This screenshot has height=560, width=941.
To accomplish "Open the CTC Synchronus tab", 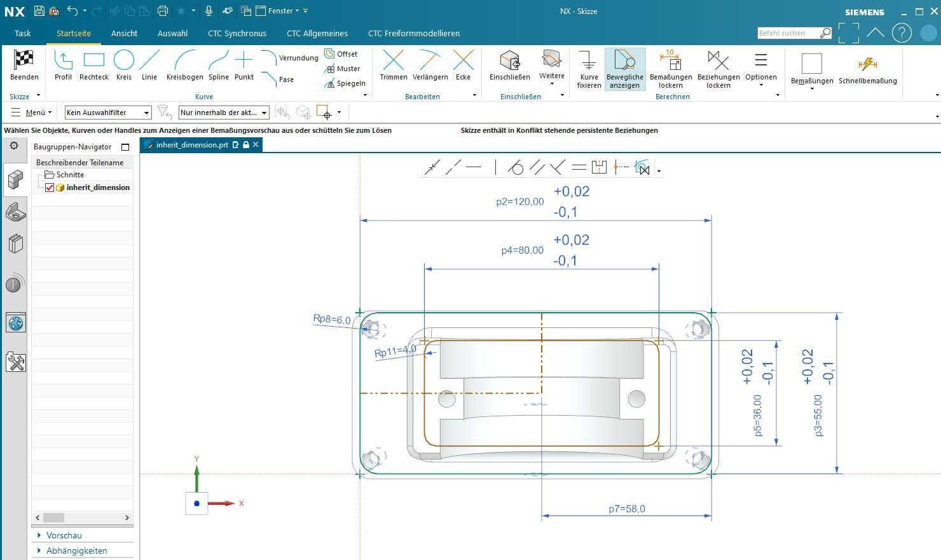I will tap(237, 33).
